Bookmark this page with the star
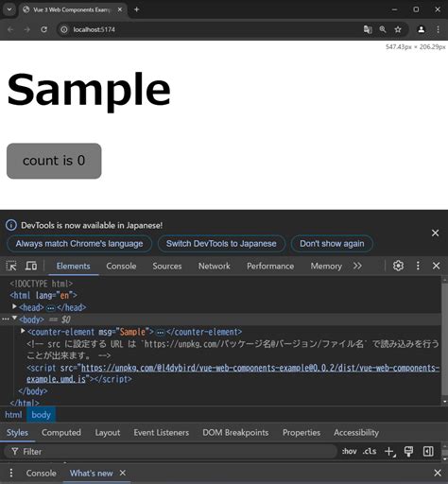Viewport: 448px width, 484px height. (x=398, y=29)
